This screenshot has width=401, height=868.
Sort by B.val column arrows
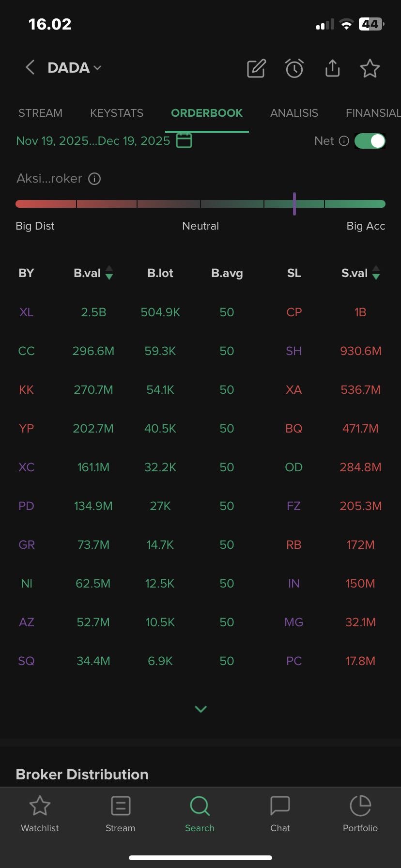point(109,273)
